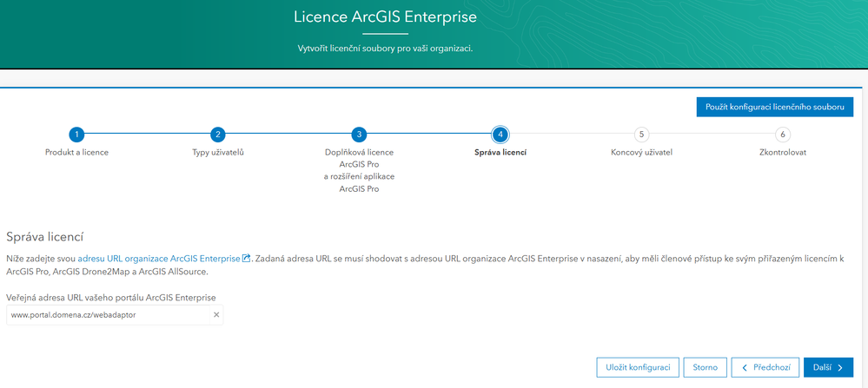Viewport: 868px width, 388px height.
Task: Click the Správa licencí section heading
Action: [x=45, y=237]
